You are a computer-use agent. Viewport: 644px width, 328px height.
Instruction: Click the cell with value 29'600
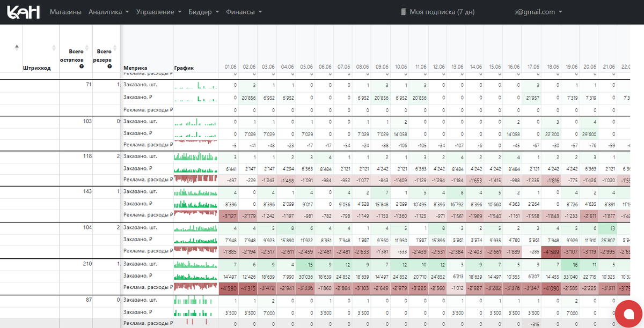589,133
